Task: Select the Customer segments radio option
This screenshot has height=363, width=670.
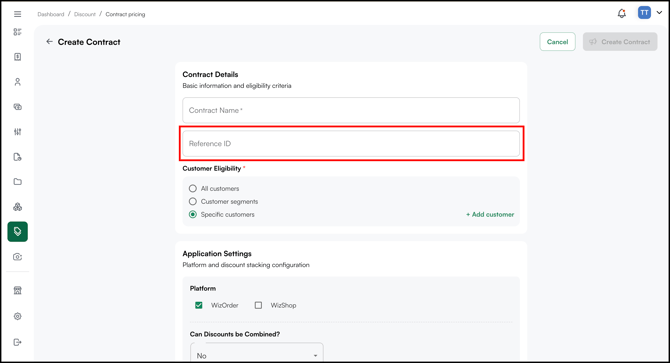Action: pyautogui.click(x=193, y=202)
